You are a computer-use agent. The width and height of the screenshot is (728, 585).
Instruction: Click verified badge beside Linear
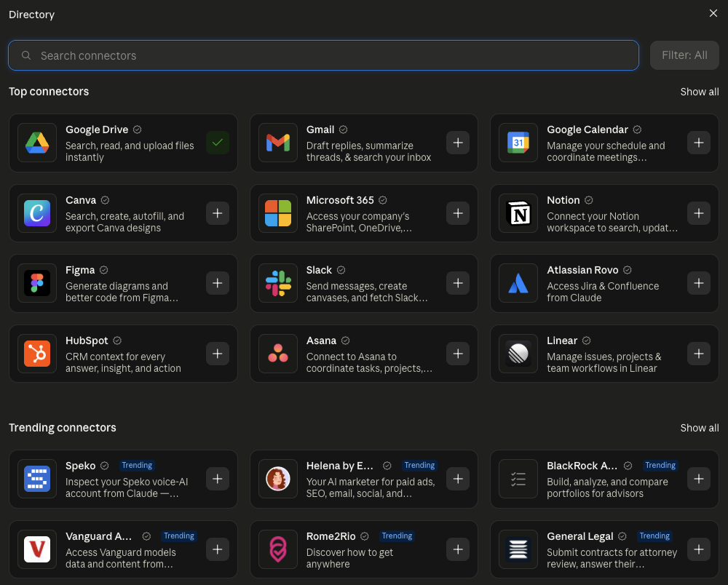[586, 341]
